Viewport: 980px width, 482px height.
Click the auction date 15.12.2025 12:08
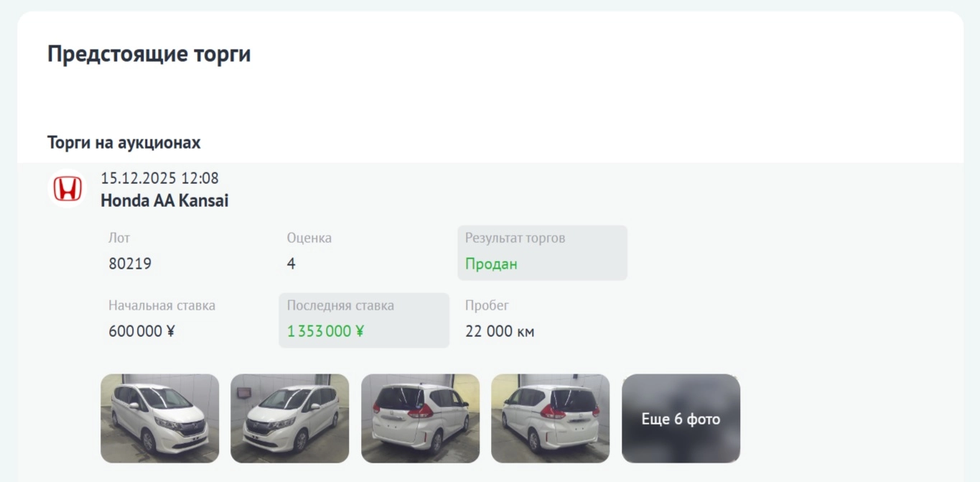point(159,177)
